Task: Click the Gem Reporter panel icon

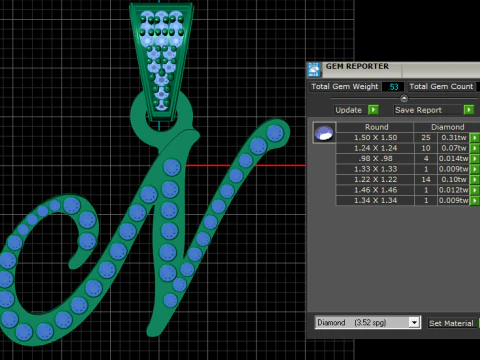Action: click(x=314, y=69)
